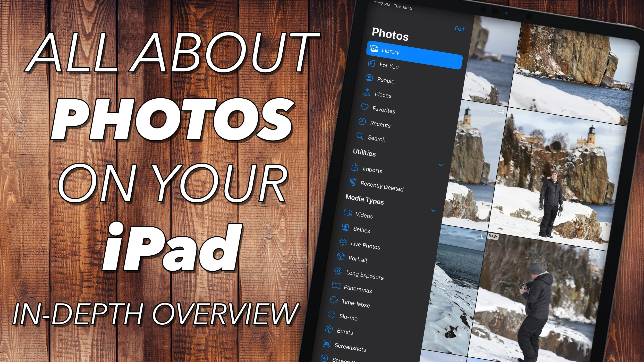Click the Selfies portrait icon
The image size is (644, 362).
tap(345, 227)
